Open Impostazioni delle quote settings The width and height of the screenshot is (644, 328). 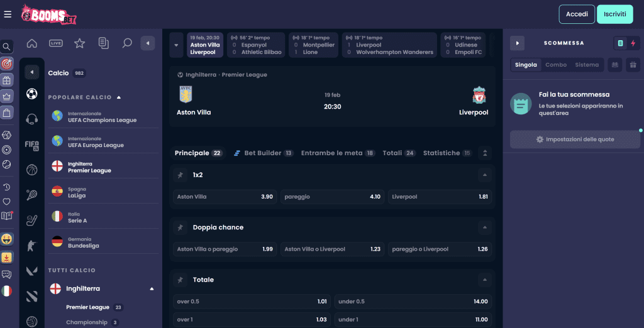click(x=575, y=139)
